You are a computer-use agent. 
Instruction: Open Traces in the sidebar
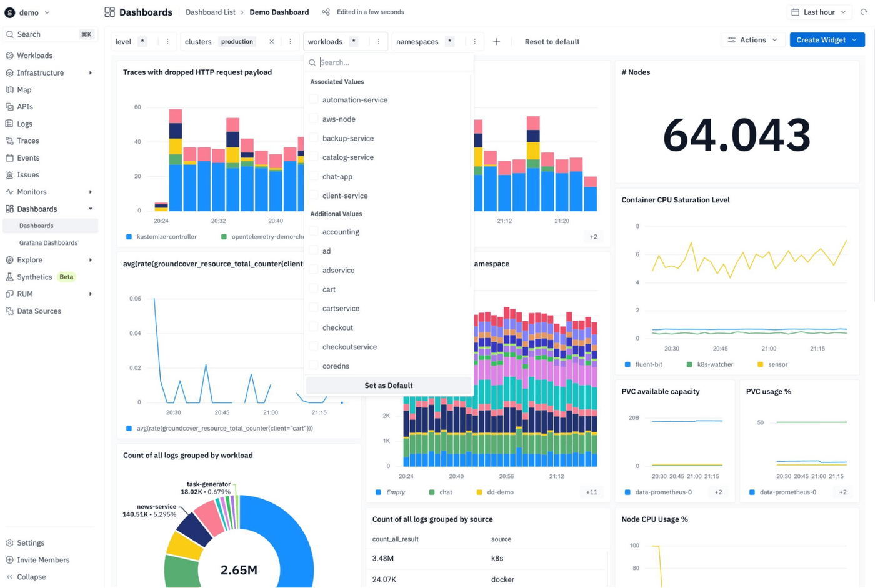tap(28, 141)
